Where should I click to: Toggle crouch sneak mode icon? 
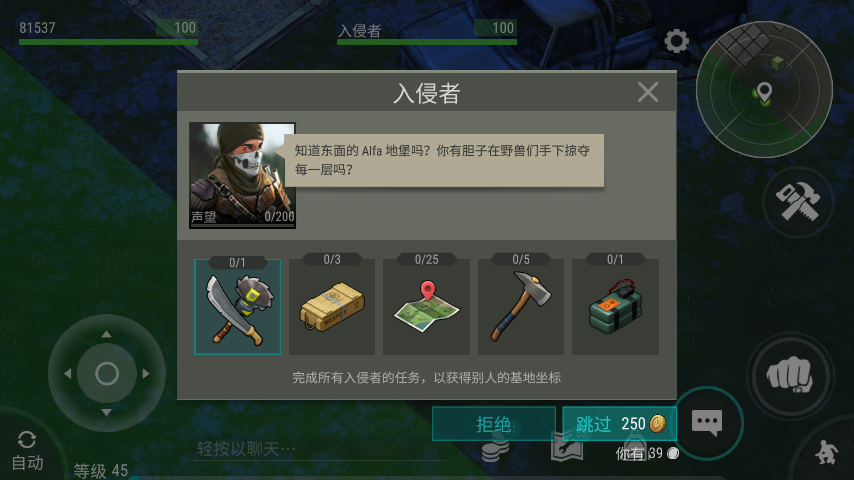(x=826, y=452)
